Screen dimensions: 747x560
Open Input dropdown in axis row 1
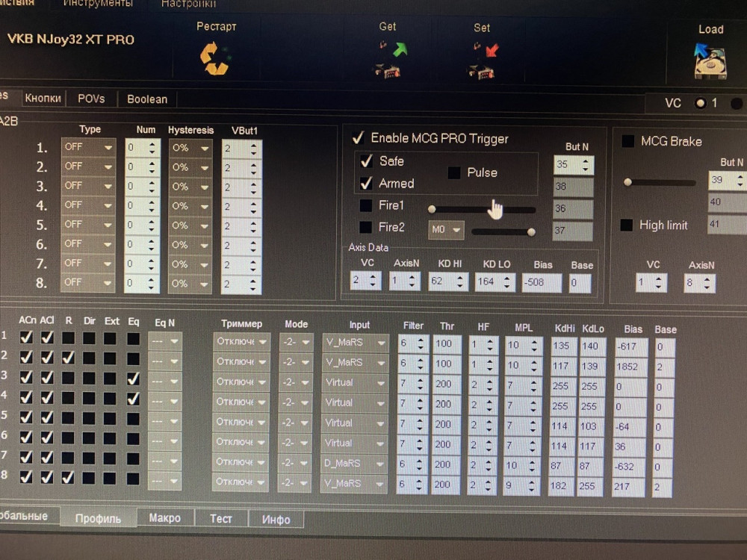(355, 343)
